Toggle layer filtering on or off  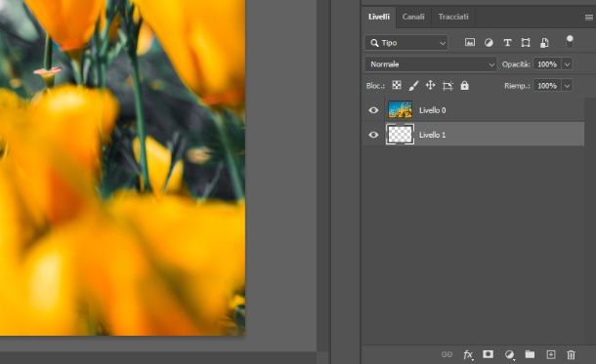click(x=570, y=41)
